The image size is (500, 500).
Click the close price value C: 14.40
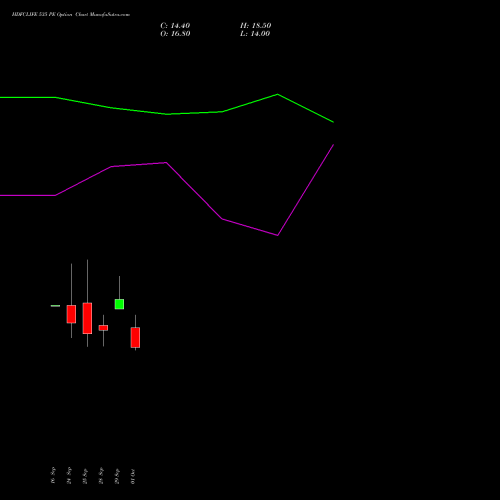coord(175,26)
